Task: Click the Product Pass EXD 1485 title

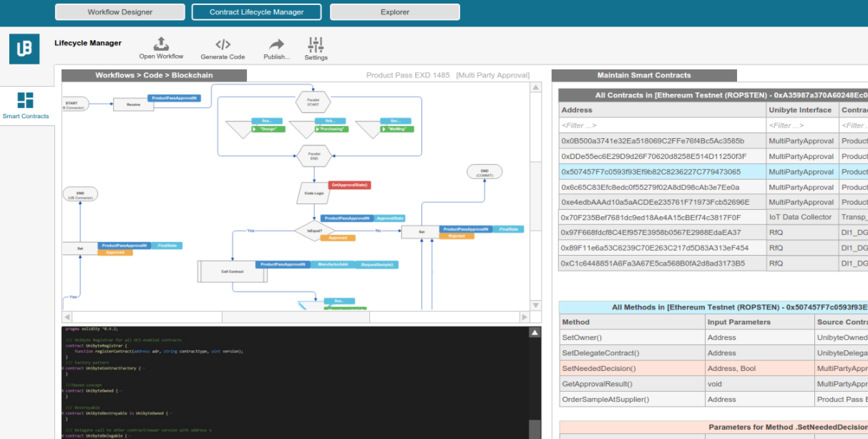Action: coord(408,75)
